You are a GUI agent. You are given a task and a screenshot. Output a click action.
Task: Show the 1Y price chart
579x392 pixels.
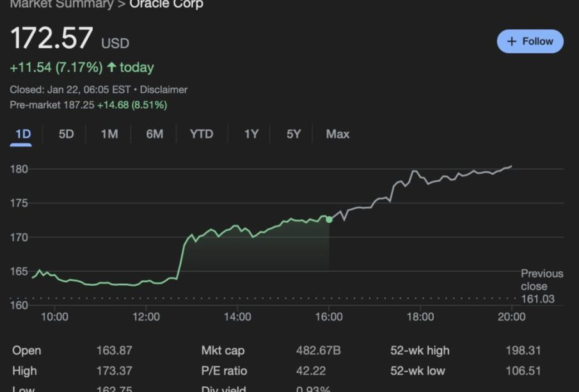(251, 134)
